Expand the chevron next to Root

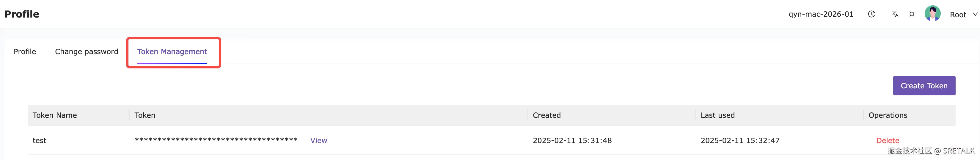[975, 14]
